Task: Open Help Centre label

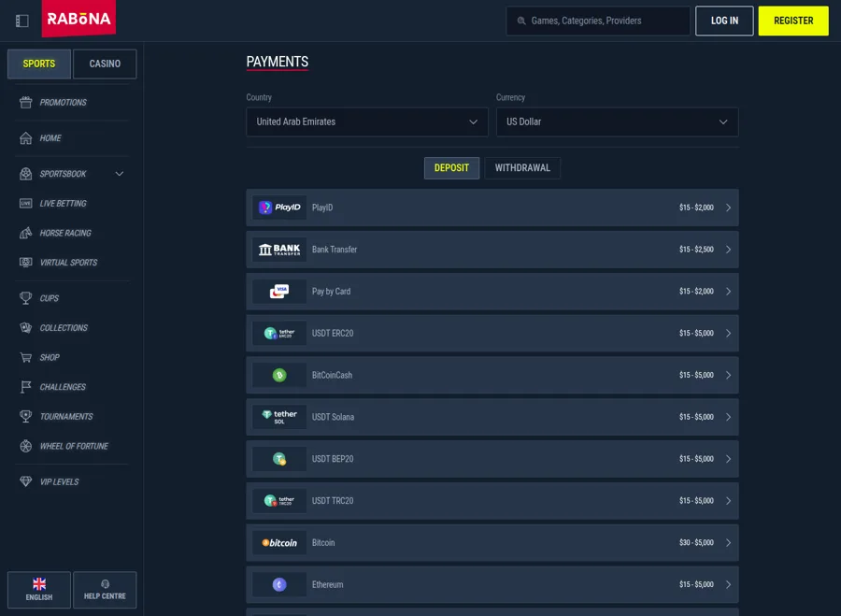Action: [105, 596]
